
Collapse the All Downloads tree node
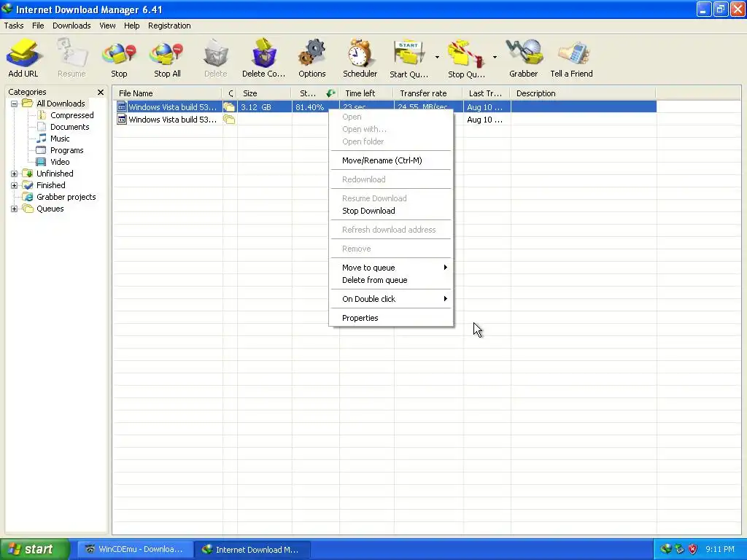point(15,104)
